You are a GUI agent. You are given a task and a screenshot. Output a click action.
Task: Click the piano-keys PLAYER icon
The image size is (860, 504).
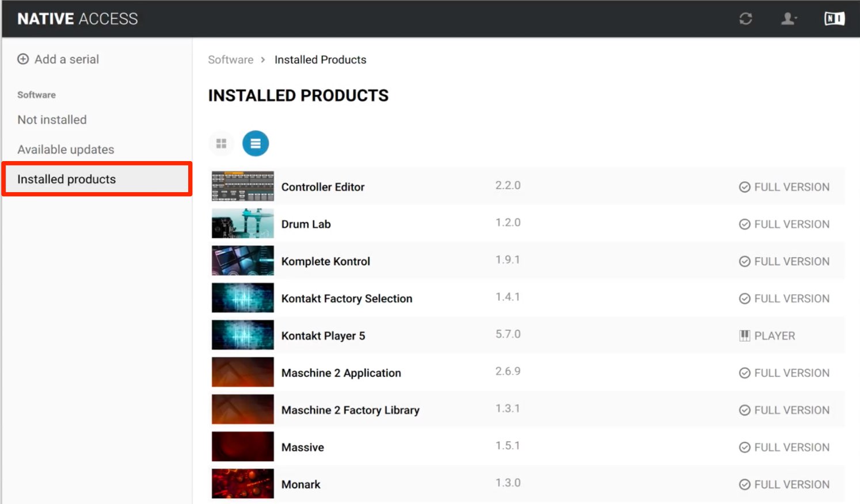point(744,335)
